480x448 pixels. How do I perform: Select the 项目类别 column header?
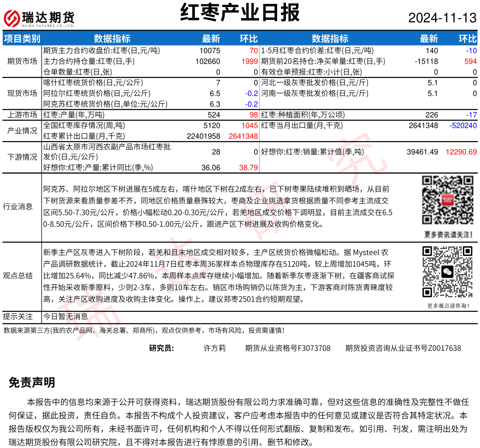coord(22,39)
